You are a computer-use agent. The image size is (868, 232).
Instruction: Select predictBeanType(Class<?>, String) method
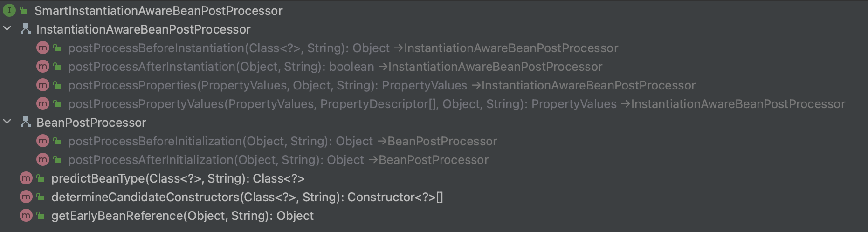178,178
